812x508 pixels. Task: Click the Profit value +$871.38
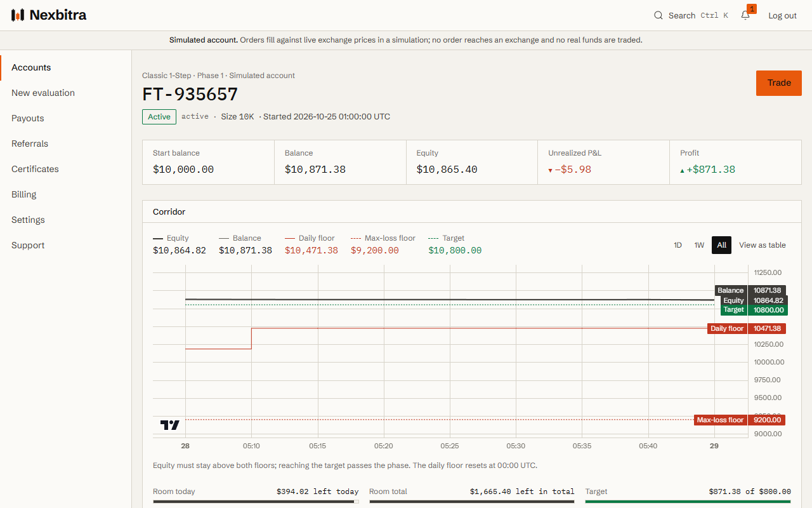(708, 170)
